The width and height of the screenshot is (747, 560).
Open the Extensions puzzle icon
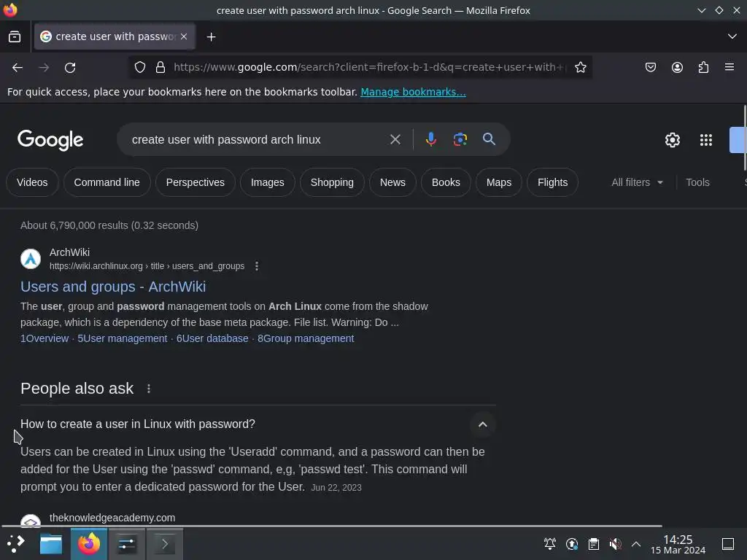coord(703,67)
